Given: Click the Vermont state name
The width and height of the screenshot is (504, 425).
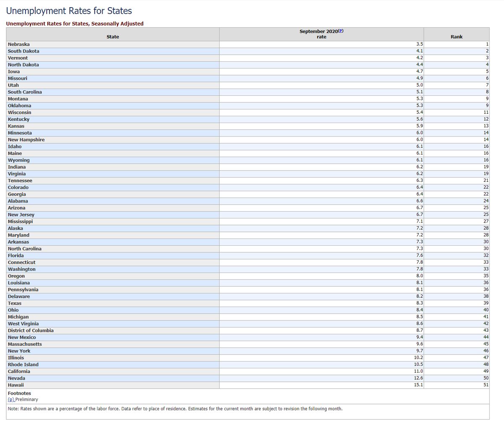Looking at the screenshot, I should coord(18,58).
